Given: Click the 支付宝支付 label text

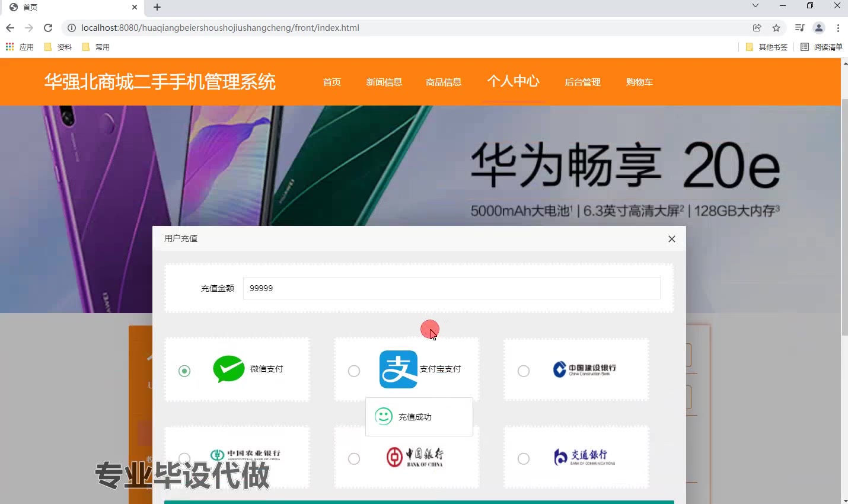Looking at the screenshot, I should click(x=441, y=369).
